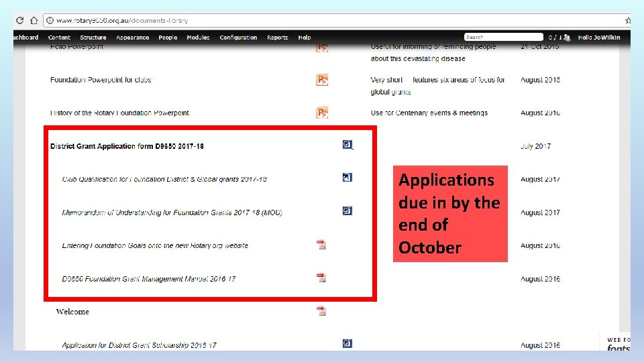View site information icon in address bar
The image size is (644, 362).
point(50,20)
